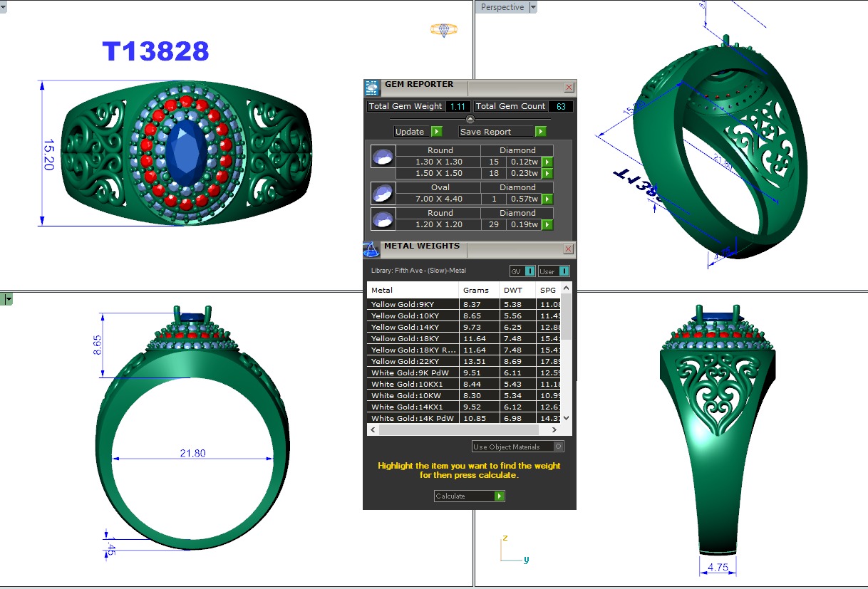The image size is (868, 589).
Task: Collapse the Gem Reporter totals section
Action: (x=470, y=119)
